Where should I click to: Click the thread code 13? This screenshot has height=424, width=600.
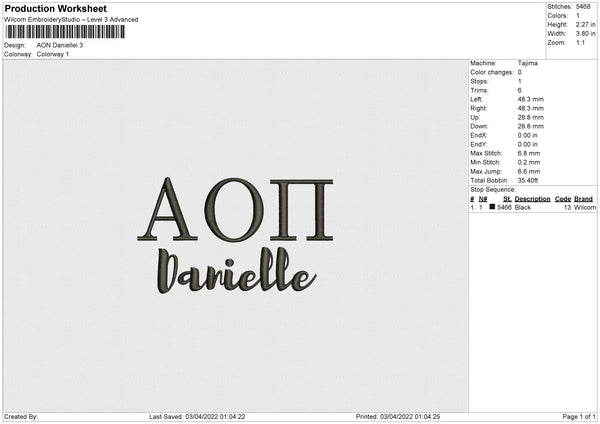[567, 207]
